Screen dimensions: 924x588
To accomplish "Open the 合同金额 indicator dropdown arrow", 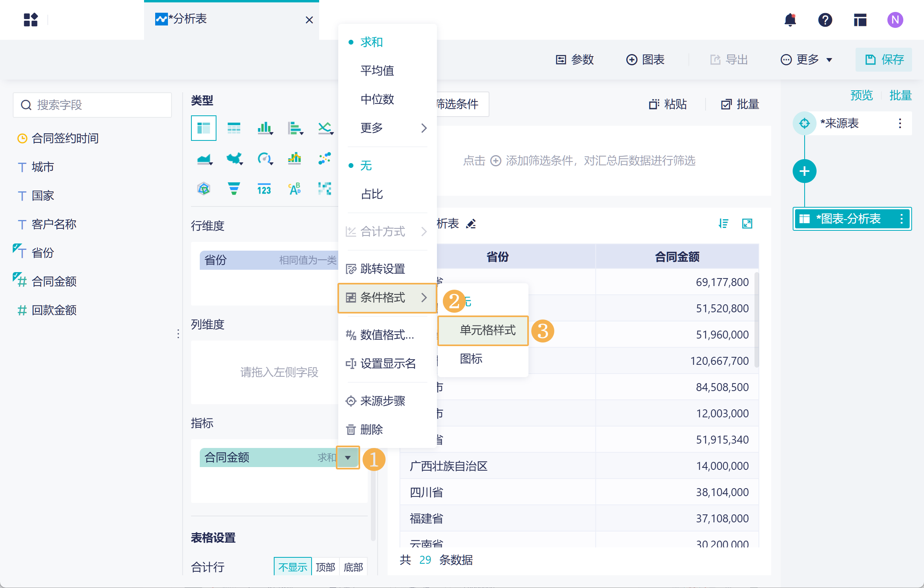I will coord(348,458).
